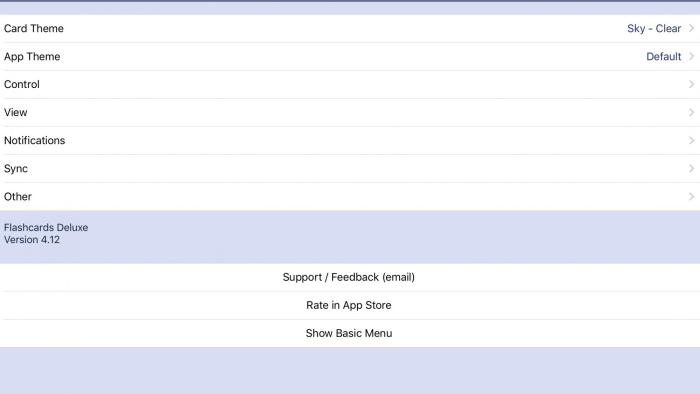Viewport: 700px width, 394px height.
Task: Open the Card Theme setting
Action: coord(350,29)
